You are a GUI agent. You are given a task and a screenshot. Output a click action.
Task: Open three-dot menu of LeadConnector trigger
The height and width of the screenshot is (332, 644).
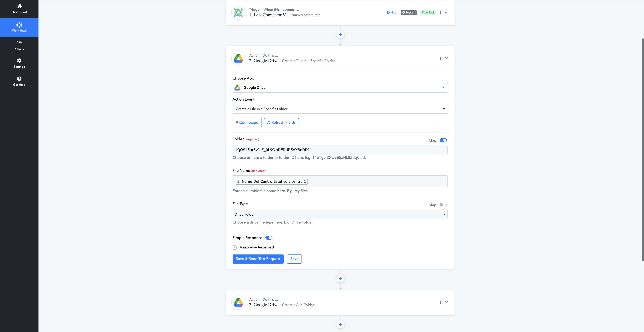pos(440,12)
